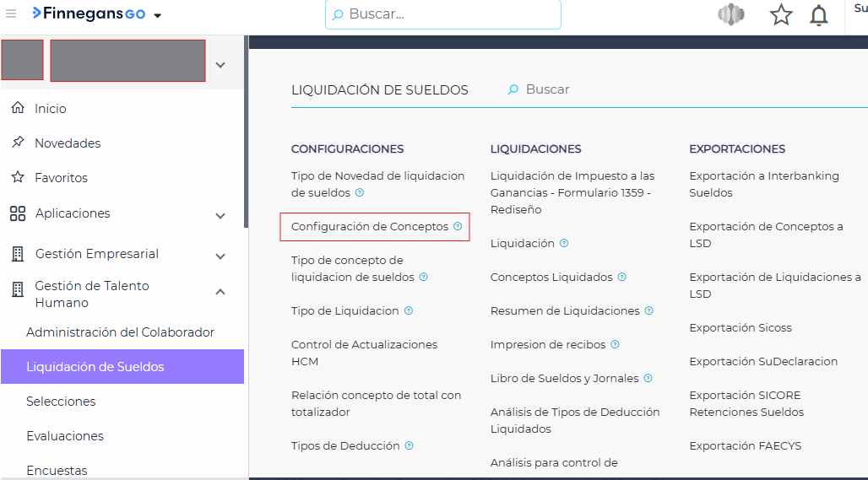Viewport: 868px width, 480px height.
Task: Expand Gestión Empresarial in sidebar
Action: point(220,256)
